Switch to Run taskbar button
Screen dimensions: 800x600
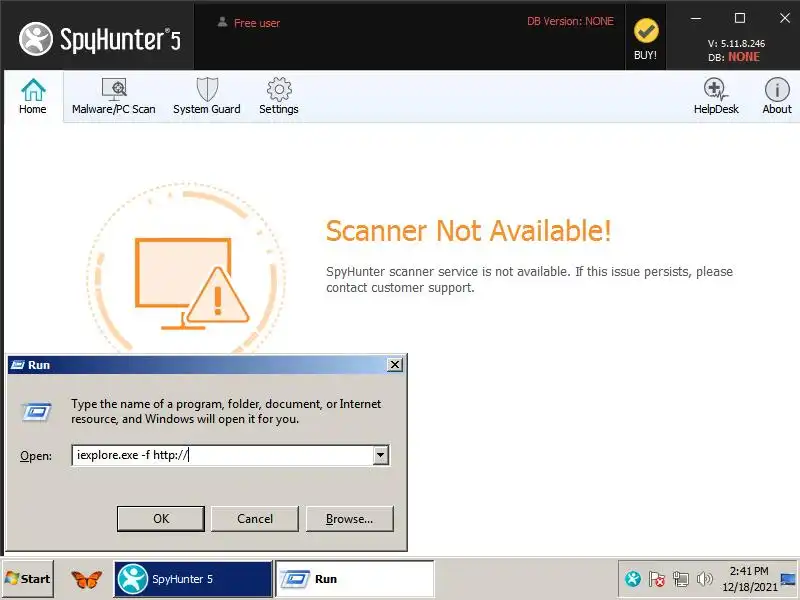coord(355,579)
